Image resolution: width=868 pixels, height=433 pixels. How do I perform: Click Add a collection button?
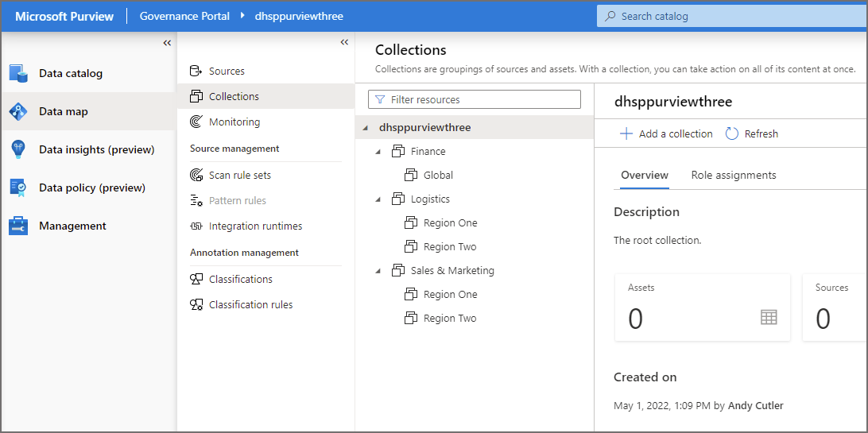point(666,133)
